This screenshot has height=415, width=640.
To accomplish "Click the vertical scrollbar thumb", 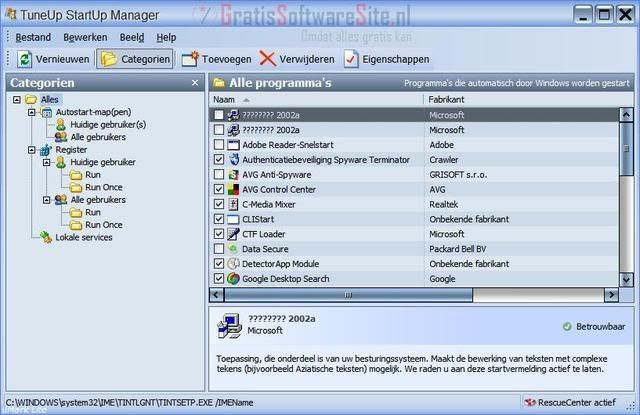I will click(626, 149).
